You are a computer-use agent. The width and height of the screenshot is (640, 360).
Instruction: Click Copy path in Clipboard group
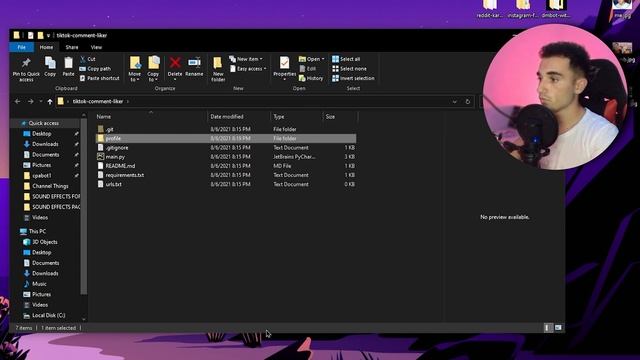tap(95, 69)
